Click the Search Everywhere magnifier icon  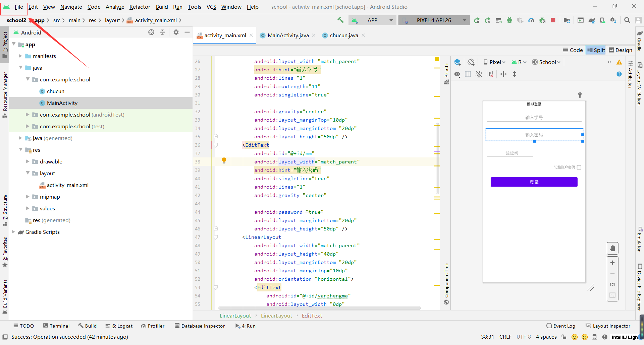click(x=627, y=20)
